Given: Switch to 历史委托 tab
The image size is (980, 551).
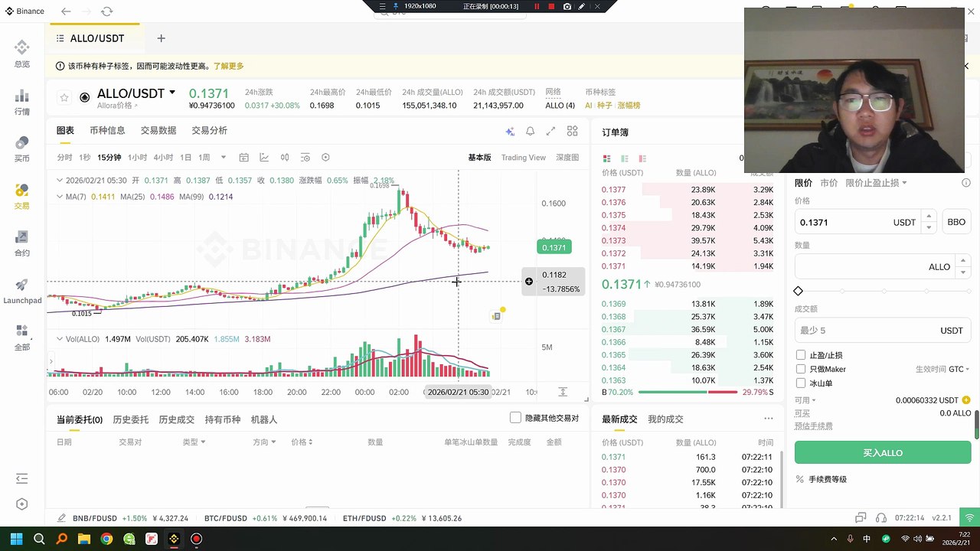Looking at the screenshot, I should 131,419.
